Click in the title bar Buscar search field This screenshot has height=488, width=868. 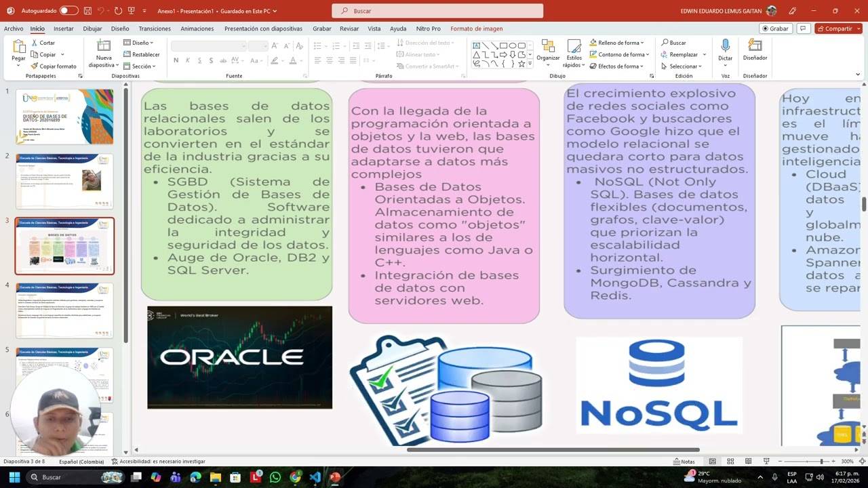(437, 11)
